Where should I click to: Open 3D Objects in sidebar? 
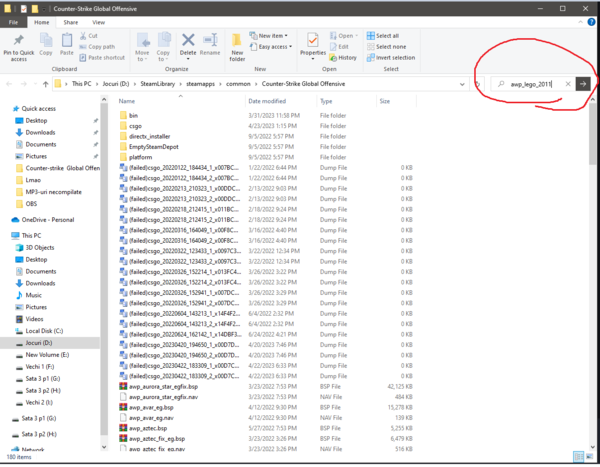(x=40, y=248)
